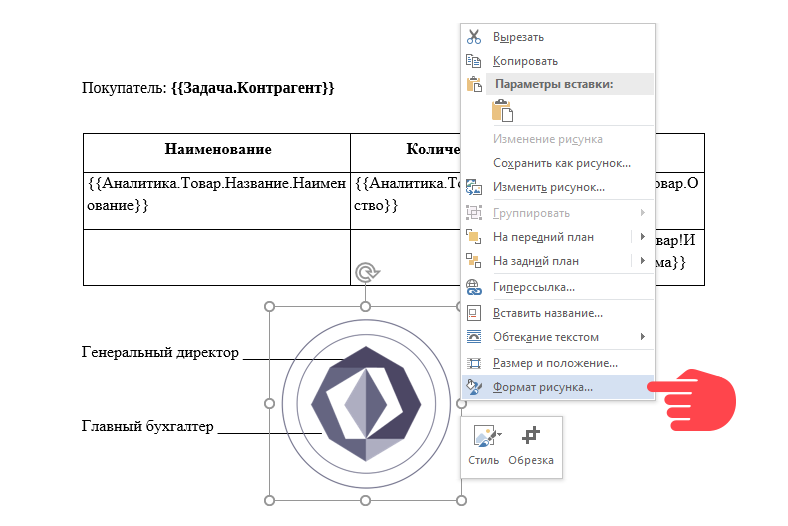
Task: Open the Стиль picture style button
Action: 484,446
